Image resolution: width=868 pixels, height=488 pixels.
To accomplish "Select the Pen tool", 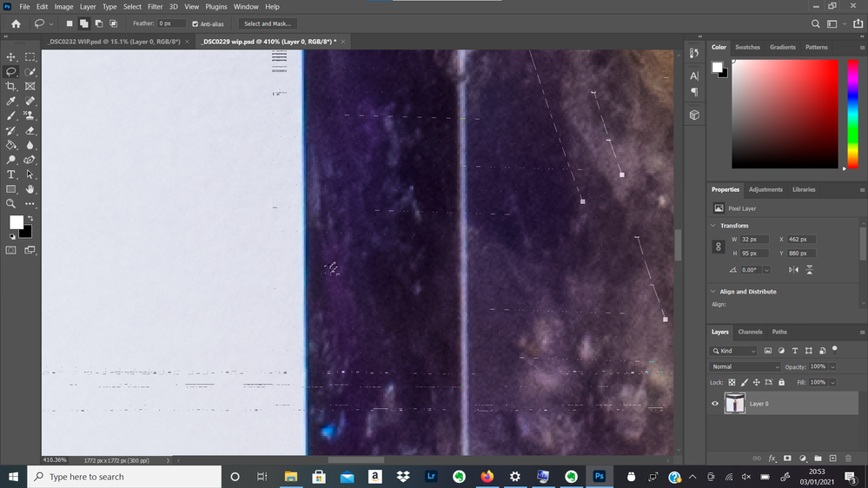I will click(30, 160).
